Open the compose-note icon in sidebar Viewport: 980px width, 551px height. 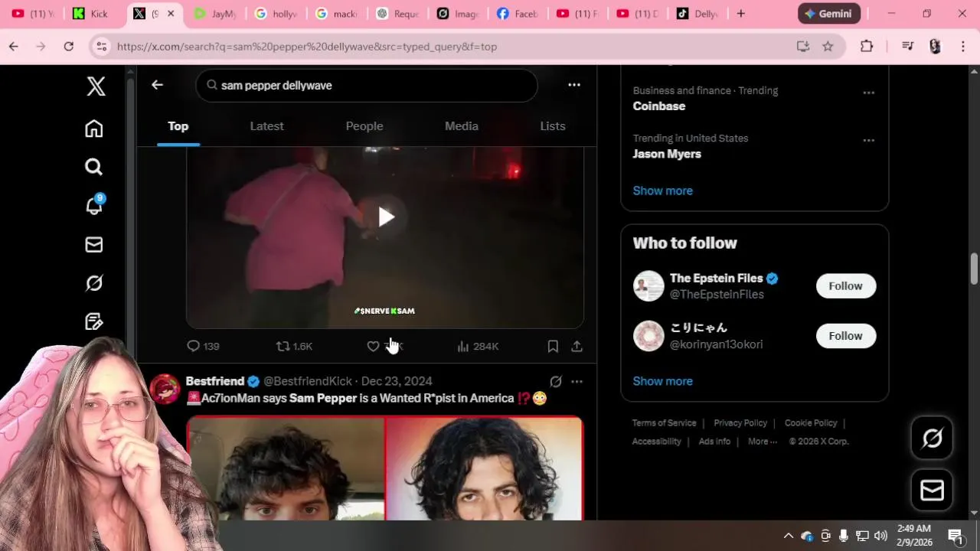coord(94,321)
